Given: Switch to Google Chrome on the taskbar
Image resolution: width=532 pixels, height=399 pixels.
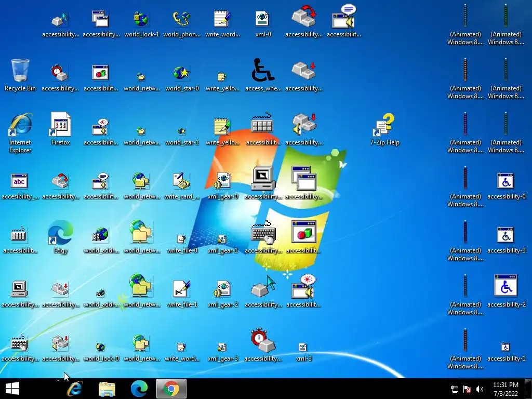Looking at the screenshot, I should (x=171, y=389).
